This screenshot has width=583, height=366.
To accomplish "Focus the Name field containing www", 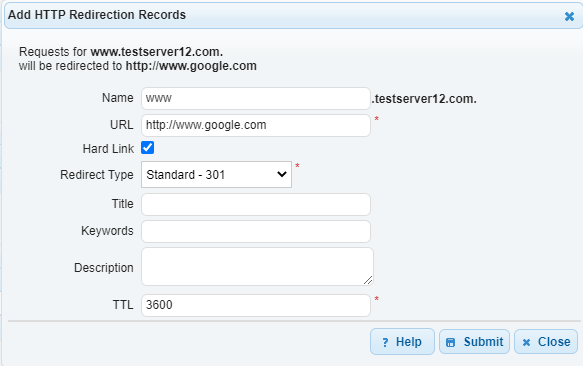I will (x=256, y=98).
